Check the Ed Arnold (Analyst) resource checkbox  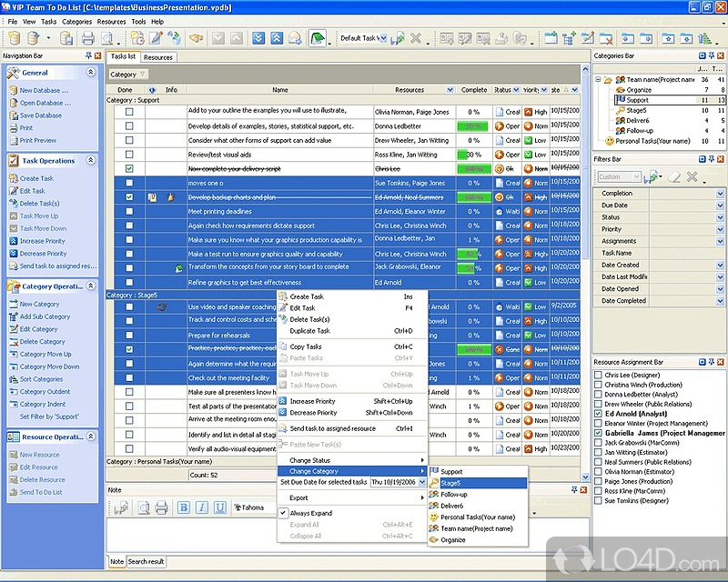pyautogui.click(x=598, y=414)
